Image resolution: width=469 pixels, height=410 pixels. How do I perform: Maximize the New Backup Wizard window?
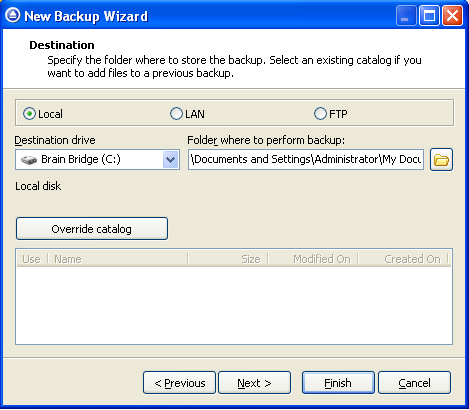(x=429, y=16)
